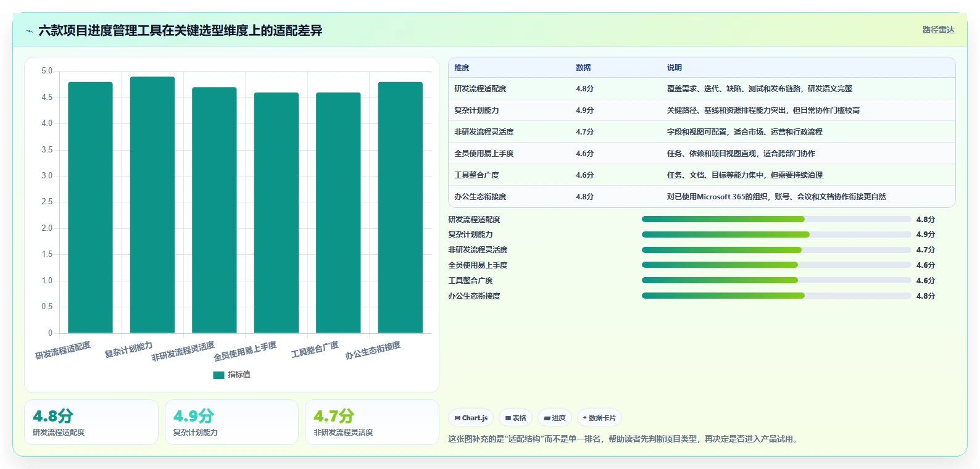This screenshot has width=980, height=469.
Task: Click the 工具整合广度 progress bar
Action: [776, 280]
